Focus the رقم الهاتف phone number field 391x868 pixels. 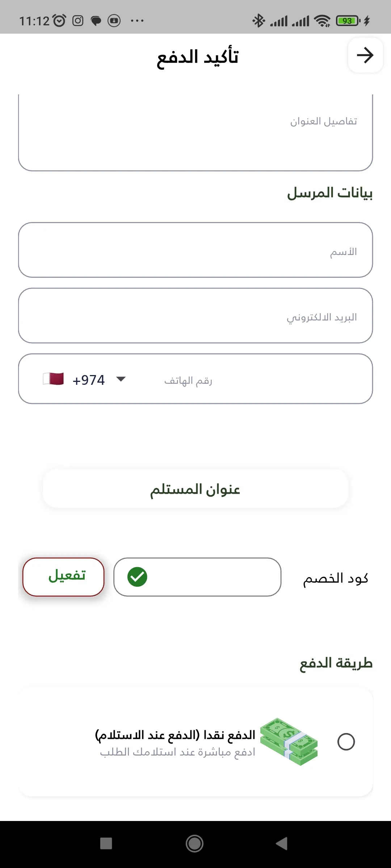point(253,380)
